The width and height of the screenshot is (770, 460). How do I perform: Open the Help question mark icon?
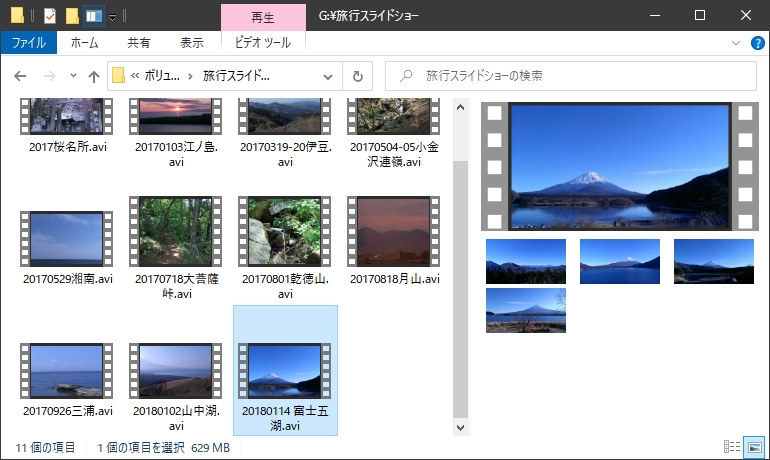point(758,43)
